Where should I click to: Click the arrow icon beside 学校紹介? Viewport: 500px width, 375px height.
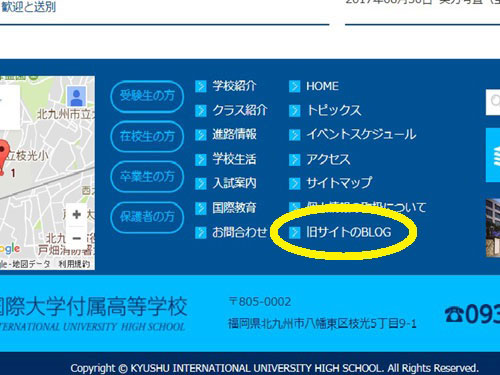(x=201, y=86)
